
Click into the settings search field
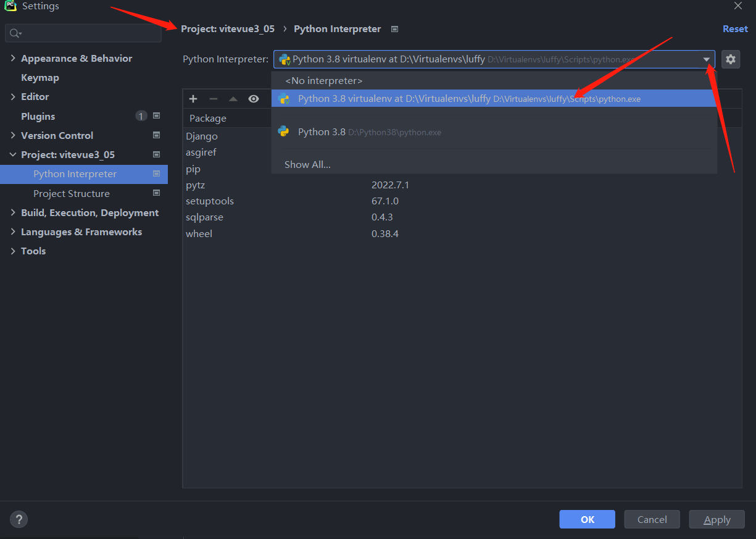coord(83,33)
